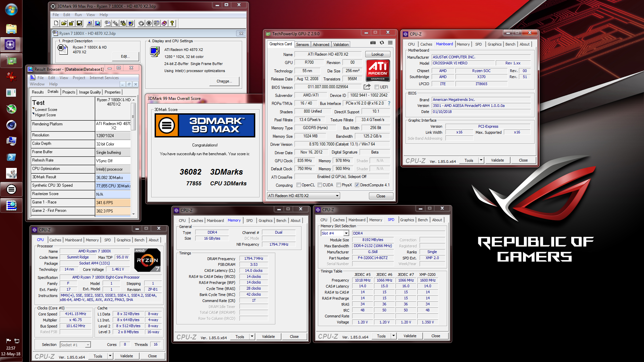Toggle the OpenCL checkbox in GPU-Z
The image size is (644, 362).
click(x=299, y=185)
